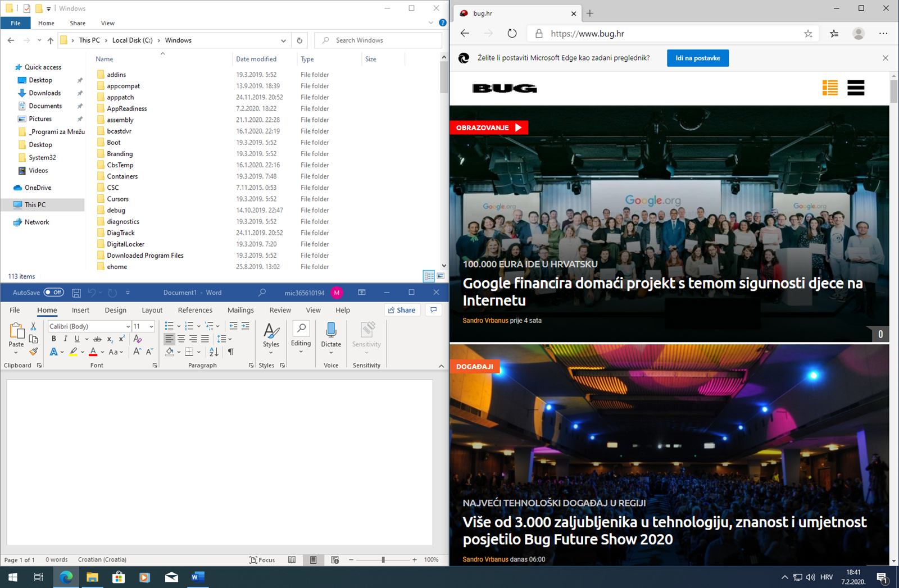Viewport: 899px width, 588px height.
Task: Open highlight color dropdown arrow
Action: [82, 352]
